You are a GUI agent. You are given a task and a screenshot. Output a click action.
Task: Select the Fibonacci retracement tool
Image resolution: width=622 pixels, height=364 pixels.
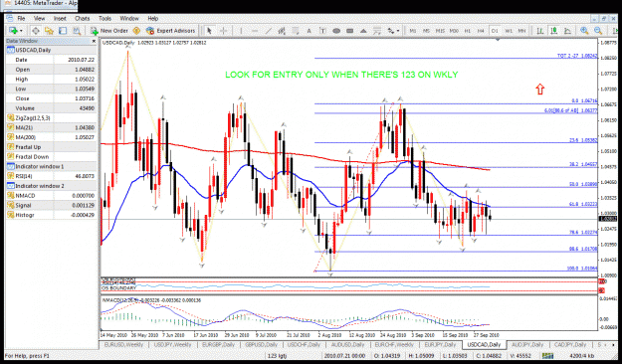pyautogui.click(x=296, y=31)
